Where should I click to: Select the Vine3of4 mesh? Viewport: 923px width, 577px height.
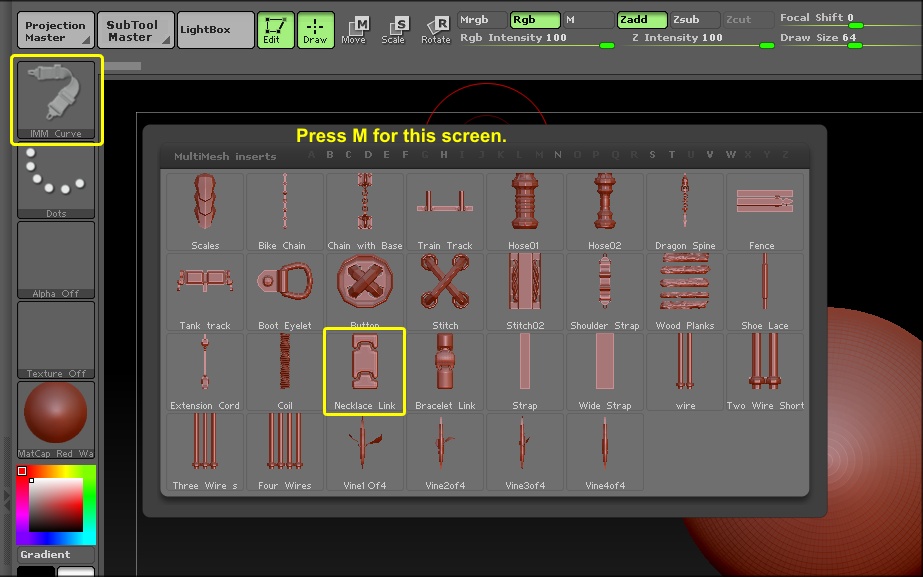click(x=525, y=452)
